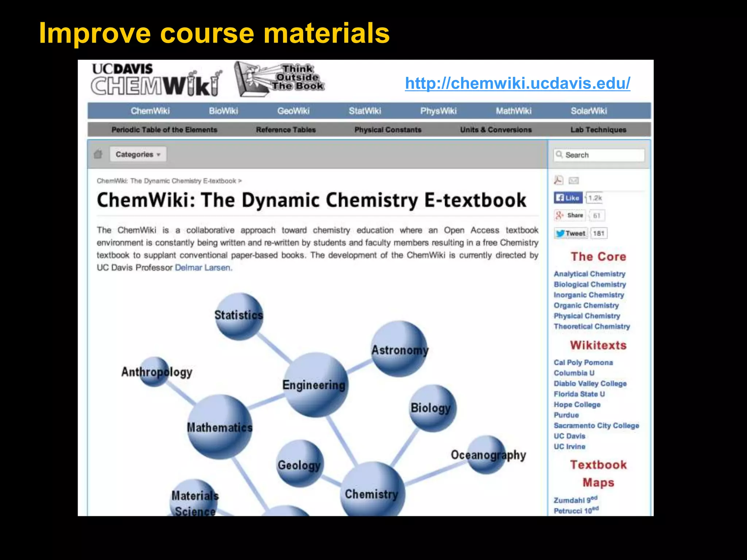The width and height of the screenshot is (747, 560).
Task: Open the Delmar Larsen link
Action: pyautogui.click(x=203, y=268)
